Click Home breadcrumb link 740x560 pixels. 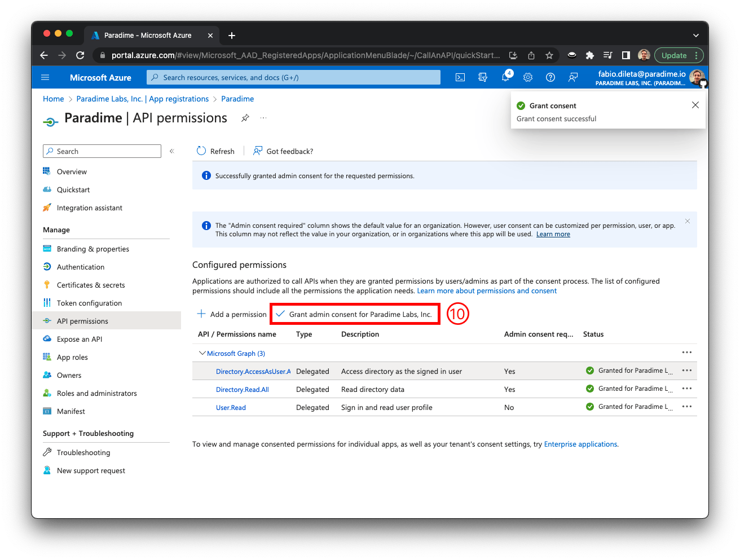click(54, 99)
